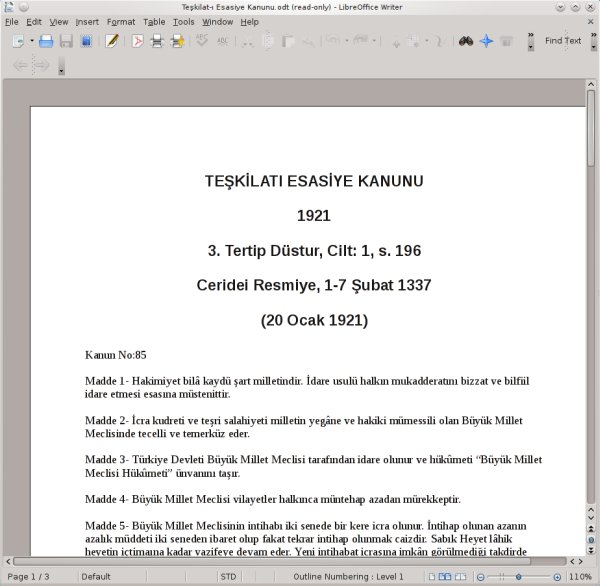Click the Print file directly icon

coord(157,41)
